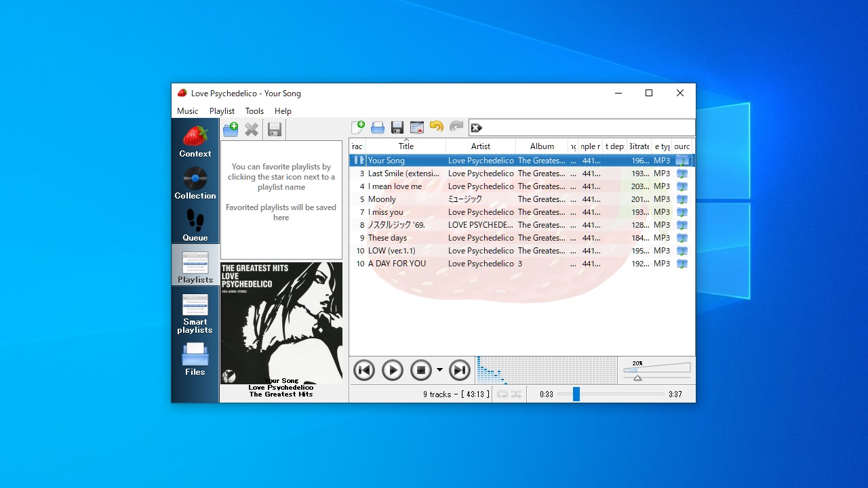Click the gray redo arrow icon
Screen dimensions: 868x488
[x=456, y=127]
